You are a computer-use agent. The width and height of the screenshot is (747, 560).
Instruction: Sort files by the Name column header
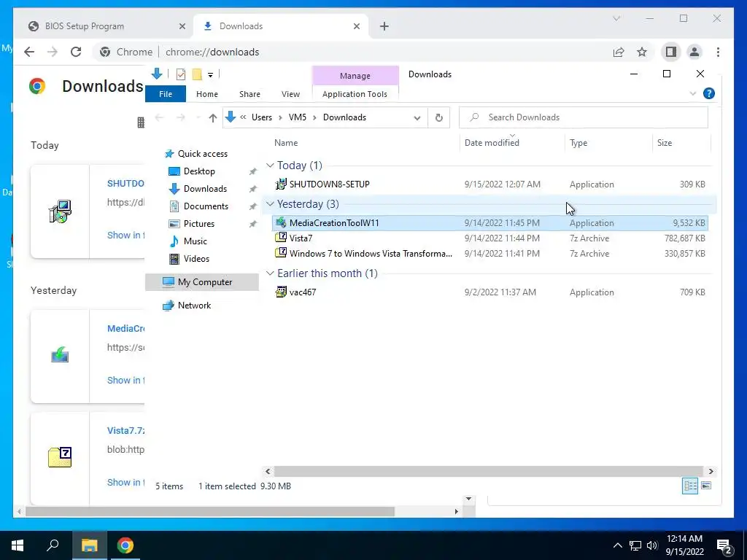point(286,142)
